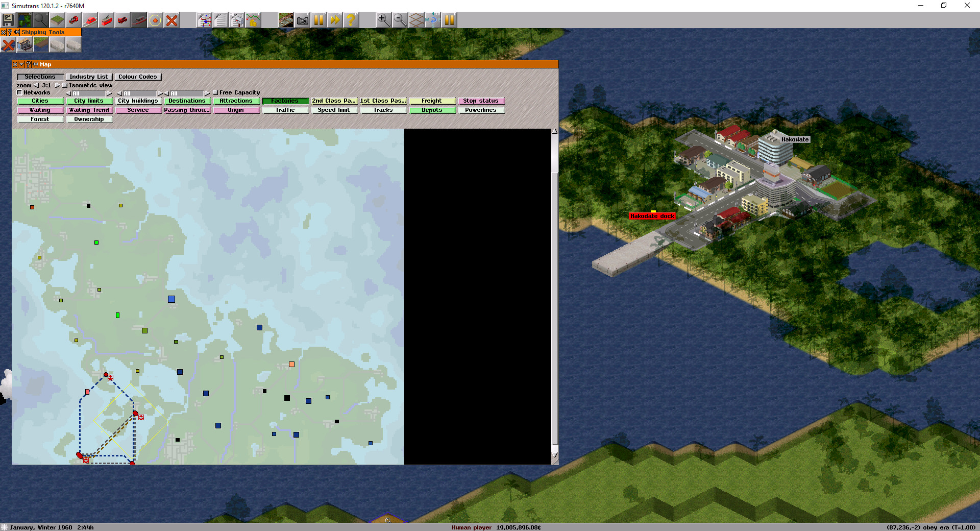Pause the game
The height and width of the screenshot is (531, 980).
coord(318,20)
